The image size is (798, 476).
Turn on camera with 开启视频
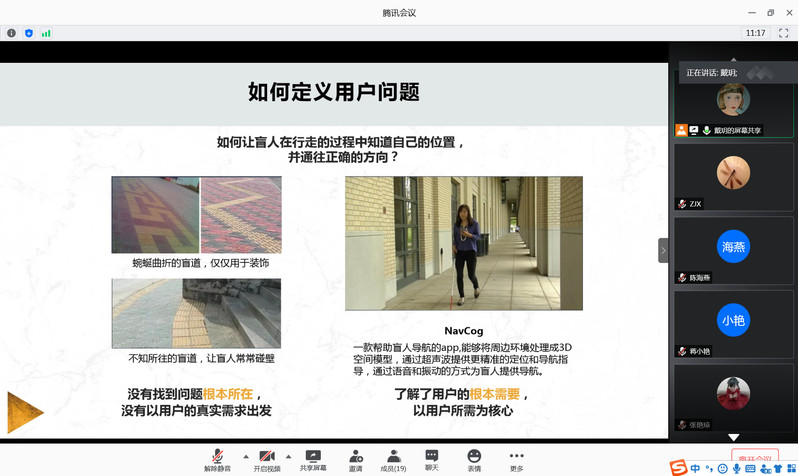pyautogui.click(x=266, y=459)
